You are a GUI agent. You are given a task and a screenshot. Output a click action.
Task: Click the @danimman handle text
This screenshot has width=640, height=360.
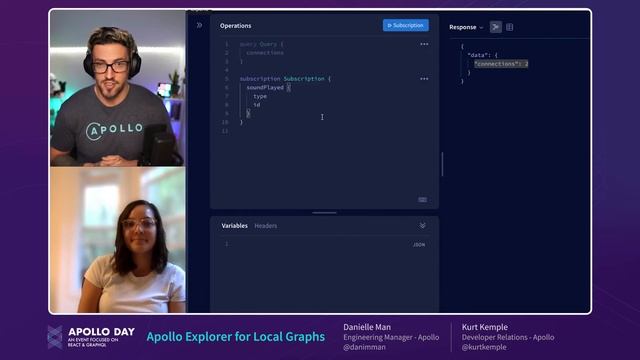click(x=364, y=347)
